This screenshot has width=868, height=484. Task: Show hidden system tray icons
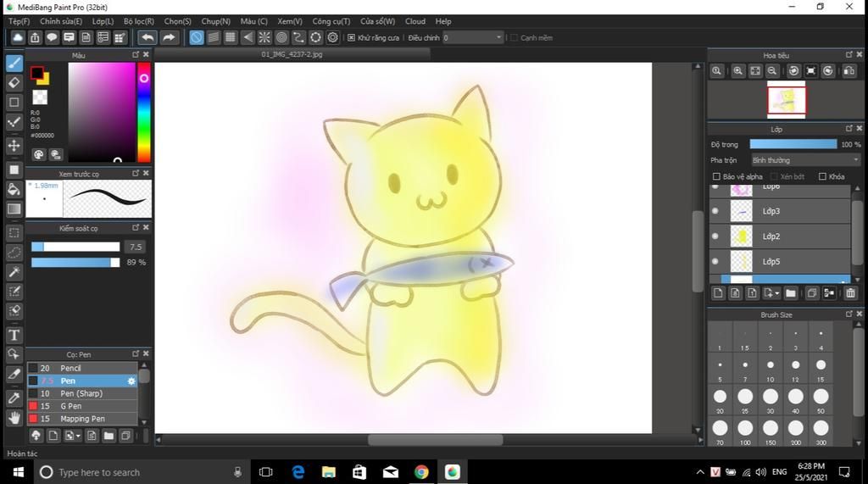click(700, 472)
